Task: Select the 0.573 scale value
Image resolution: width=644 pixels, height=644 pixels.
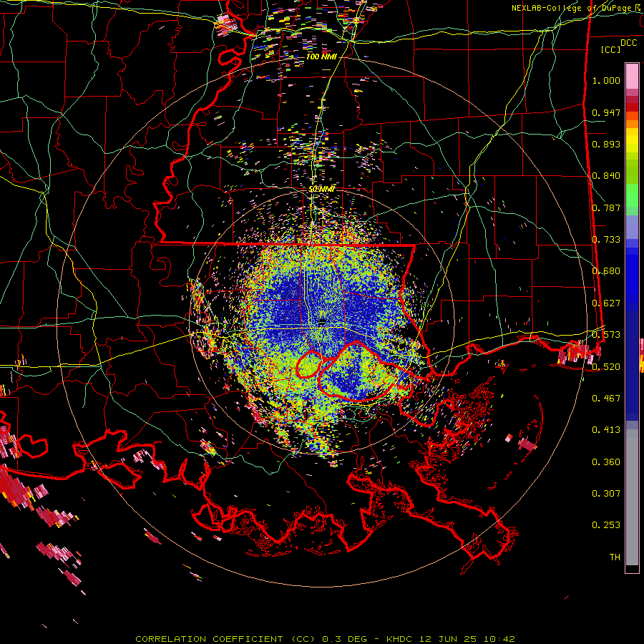Action: pos(606,335)
